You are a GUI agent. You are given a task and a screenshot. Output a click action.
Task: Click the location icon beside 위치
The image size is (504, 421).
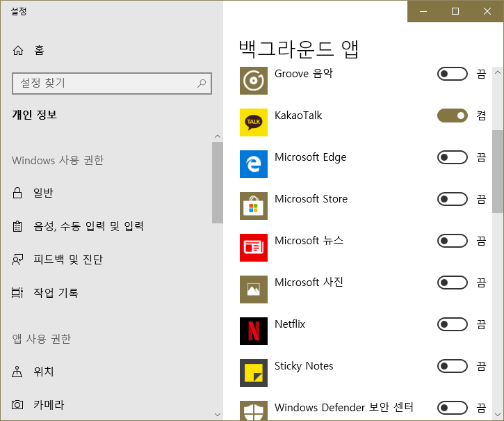tap(17, 372)
